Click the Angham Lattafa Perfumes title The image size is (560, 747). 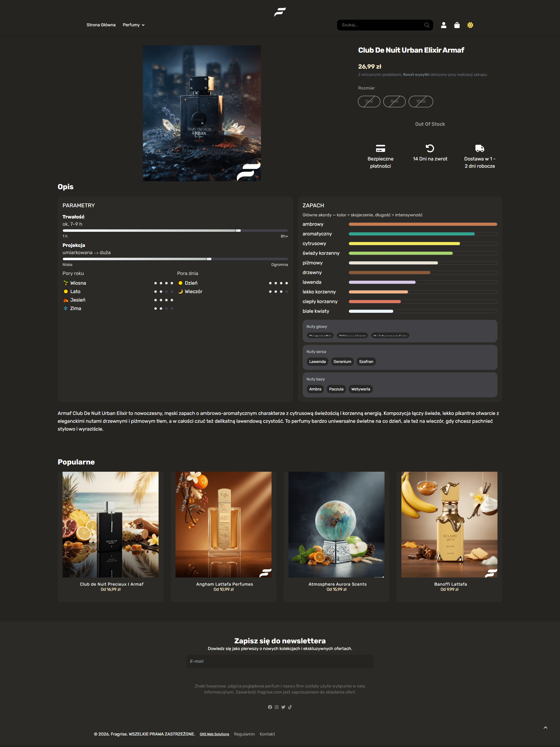224,584
